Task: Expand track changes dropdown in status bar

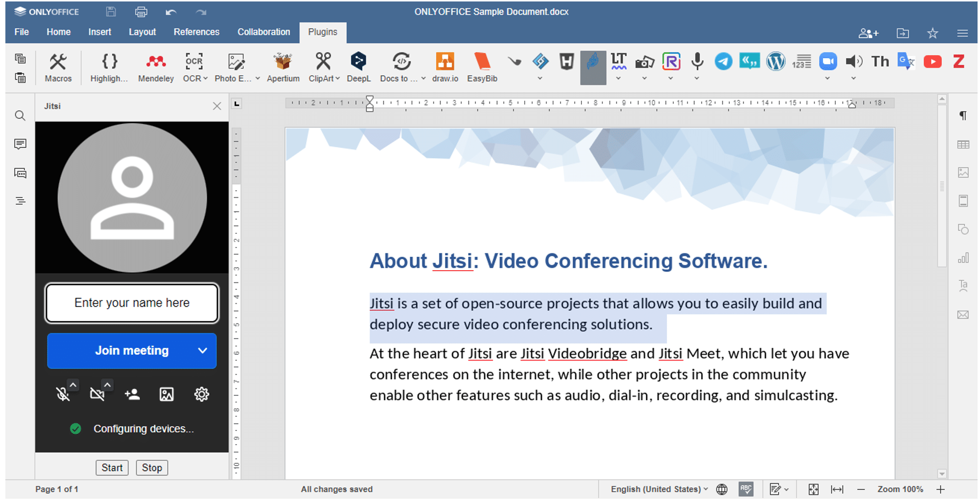Action: pyautogui.click(x=786, y=489)
